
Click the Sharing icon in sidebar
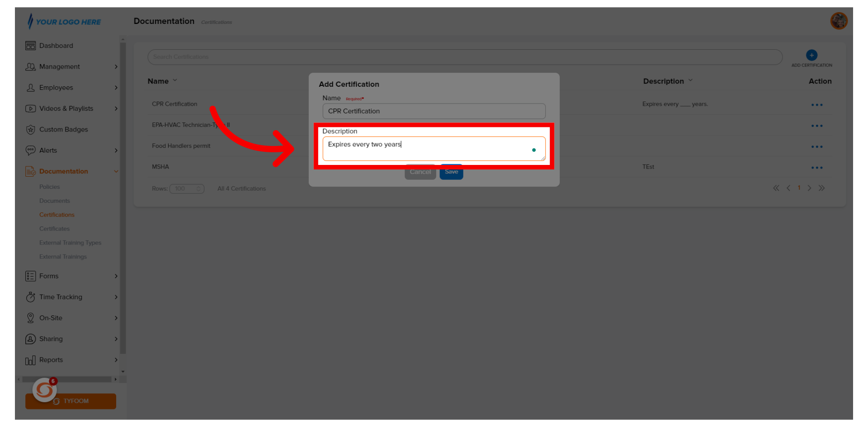(x=30, y=339)
